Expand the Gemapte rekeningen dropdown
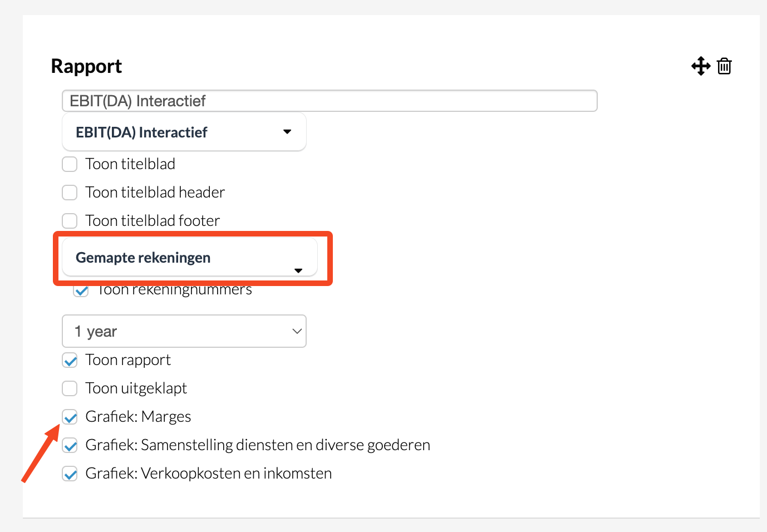This screenshot has height=532, width=767. pyautogui.click(x=189, y=258)
